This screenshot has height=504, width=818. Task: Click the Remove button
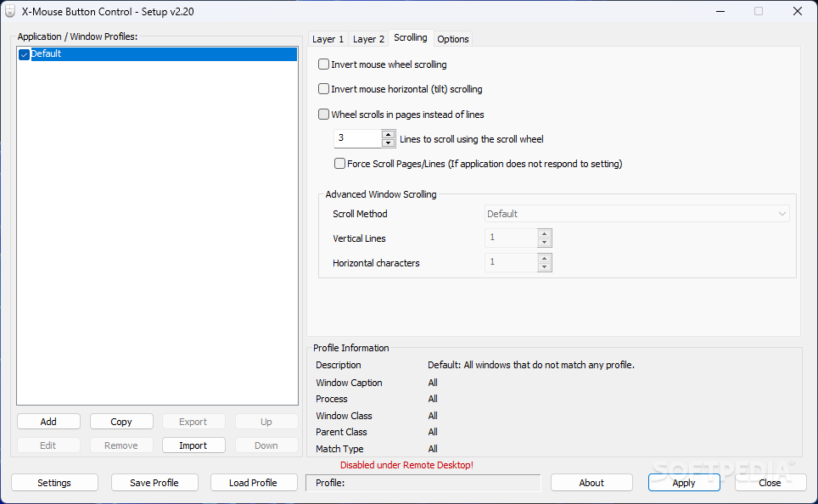coord(121,445)
